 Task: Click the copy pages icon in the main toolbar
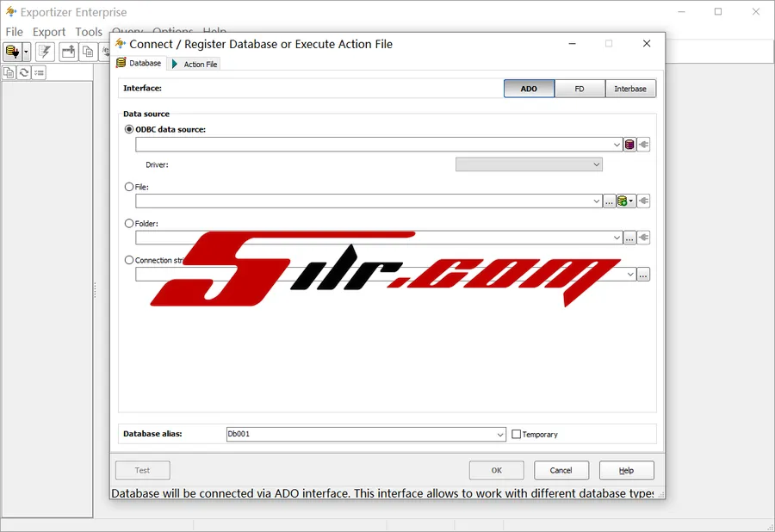[88, 52]
